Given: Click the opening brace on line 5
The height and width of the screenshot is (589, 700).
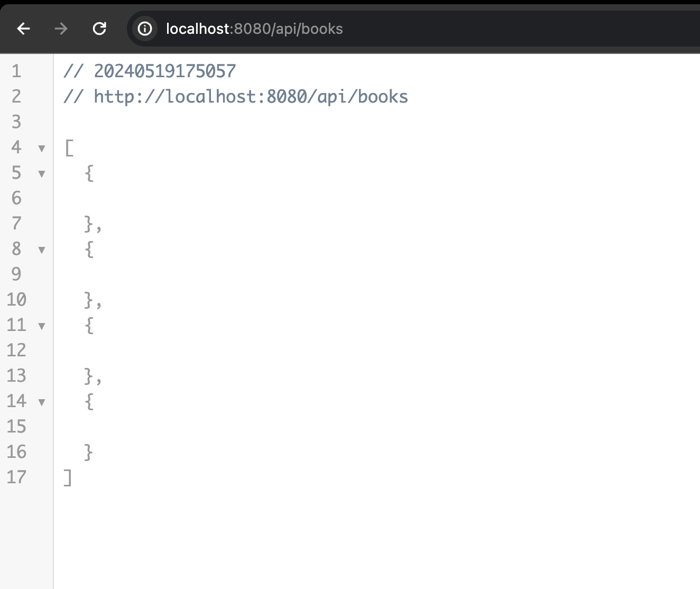Looking at the screenshot, I should point(89,173).
